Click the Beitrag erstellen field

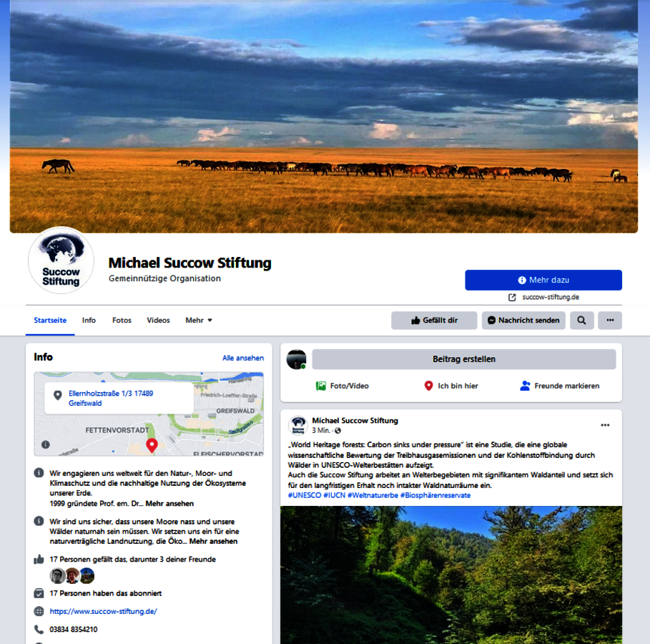pos(464,359)
